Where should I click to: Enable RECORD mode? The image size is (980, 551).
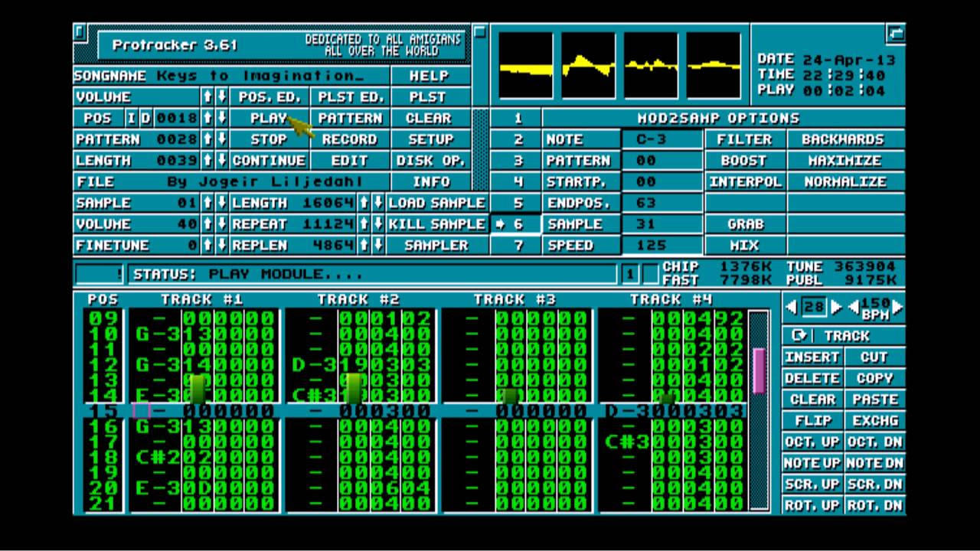(349, 140)
